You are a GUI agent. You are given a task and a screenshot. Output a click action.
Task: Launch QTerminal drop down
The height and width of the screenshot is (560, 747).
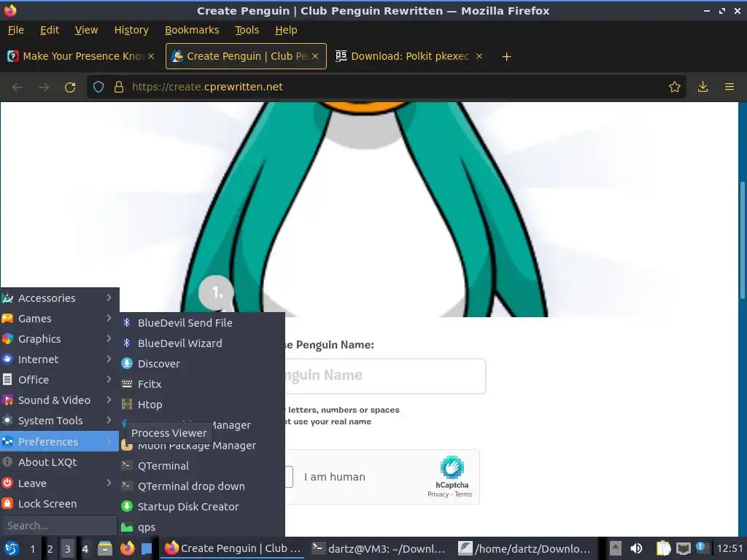[202, 486]
